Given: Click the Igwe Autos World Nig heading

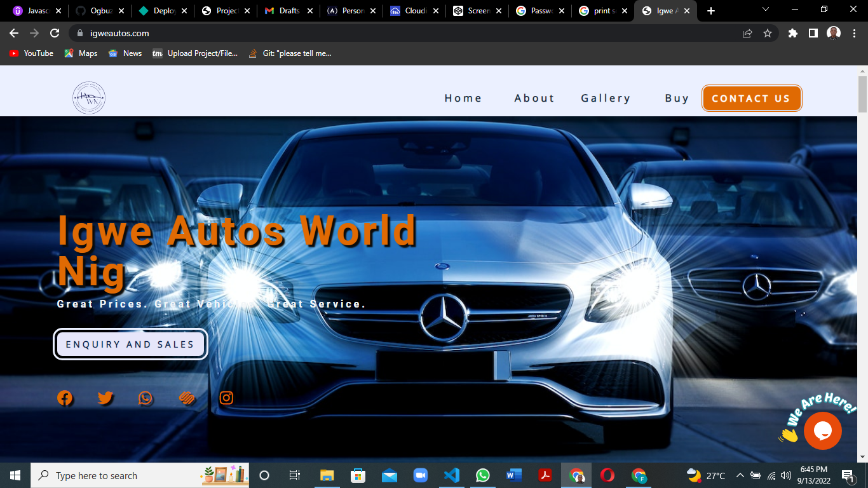Looking at the screenshot, I should point(237,250).
